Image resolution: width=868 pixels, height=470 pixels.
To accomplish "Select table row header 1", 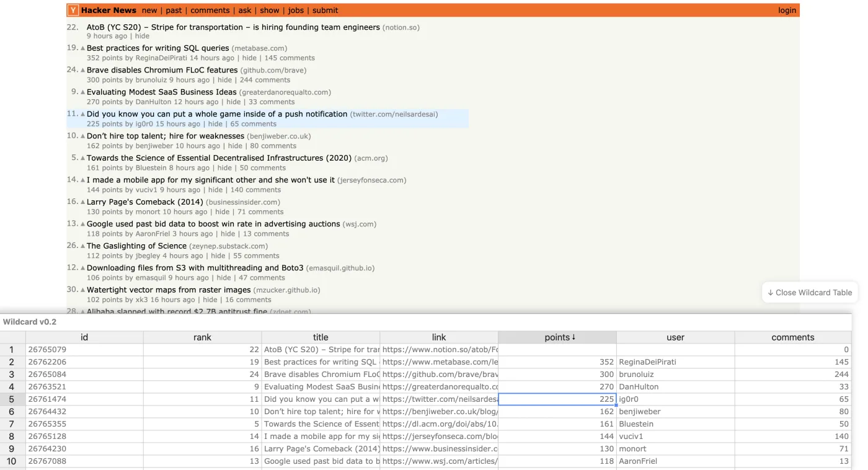I will coord(12,350).
